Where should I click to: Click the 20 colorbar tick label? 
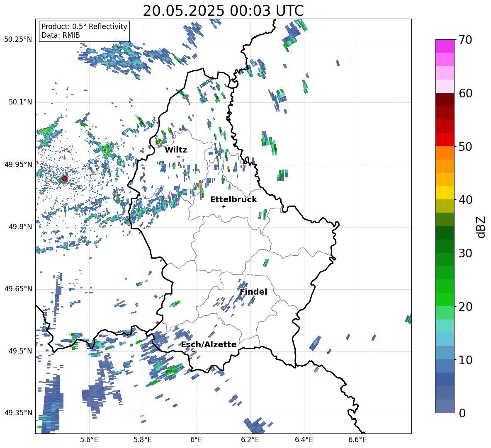tap(465, 307)
